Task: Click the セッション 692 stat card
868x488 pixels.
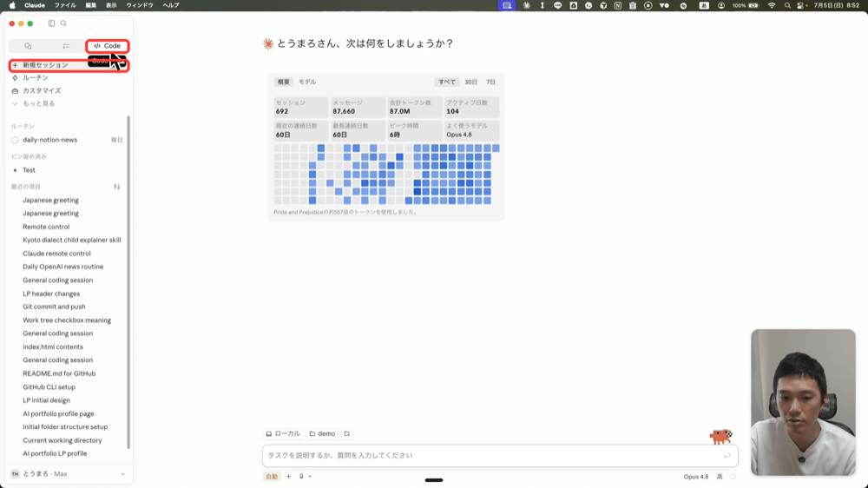Action: pos(300,107)
